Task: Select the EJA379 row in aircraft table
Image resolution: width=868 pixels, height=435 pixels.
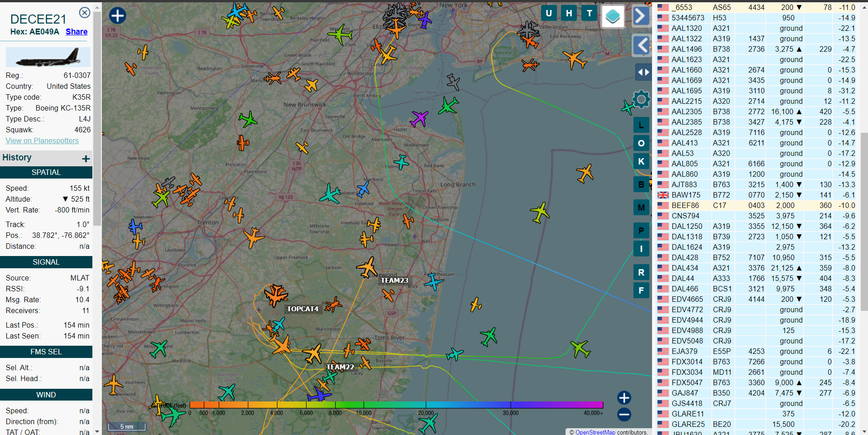Action: pyautogui.click(x=756, y=351)
